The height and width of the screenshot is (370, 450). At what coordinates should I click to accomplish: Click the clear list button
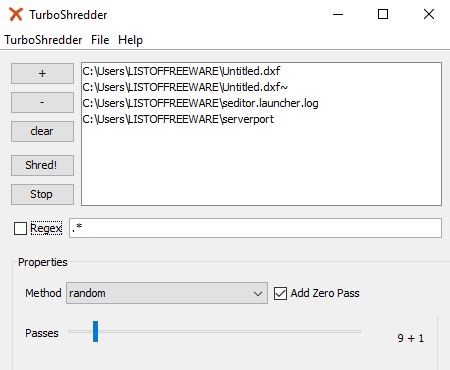pyautogui.click(x=42, y=131)
